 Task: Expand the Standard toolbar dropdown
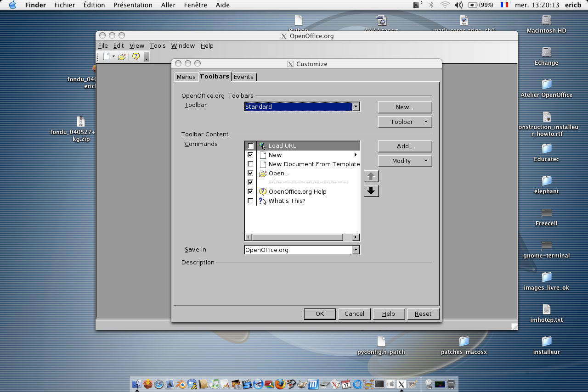click(355, 107)
